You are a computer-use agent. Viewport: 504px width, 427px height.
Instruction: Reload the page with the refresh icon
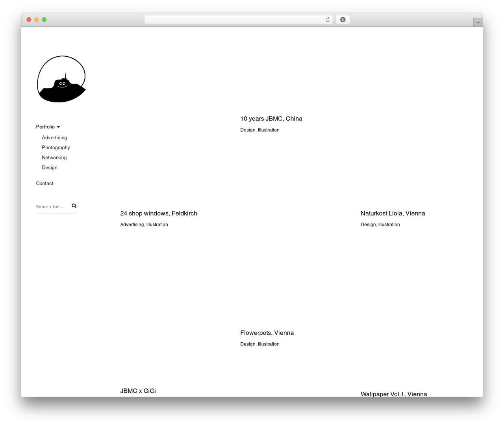tap(328, 20)
